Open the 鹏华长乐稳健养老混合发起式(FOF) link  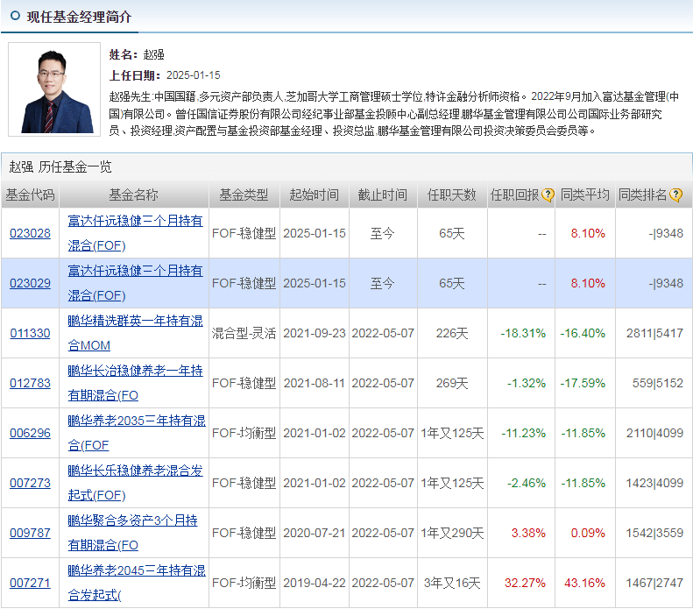pyautogui.click(x=135, y=483)
